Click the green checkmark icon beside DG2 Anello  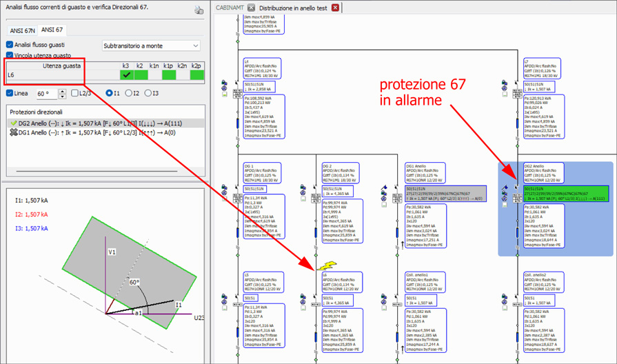click(x=12, y=122)
